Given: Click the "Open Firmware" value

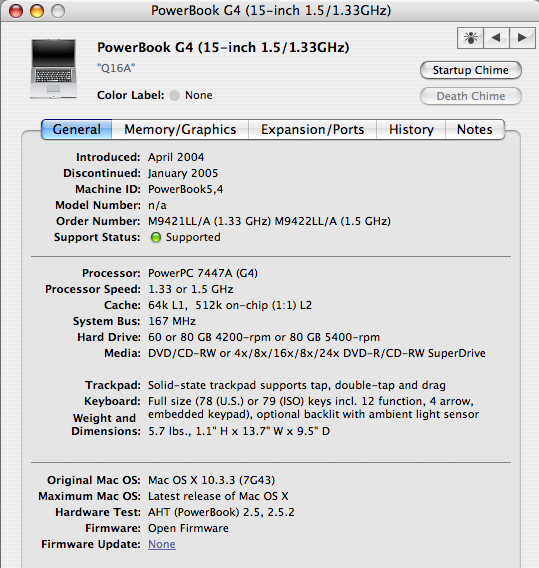Looking at the screenshot, I should [188, 528].
